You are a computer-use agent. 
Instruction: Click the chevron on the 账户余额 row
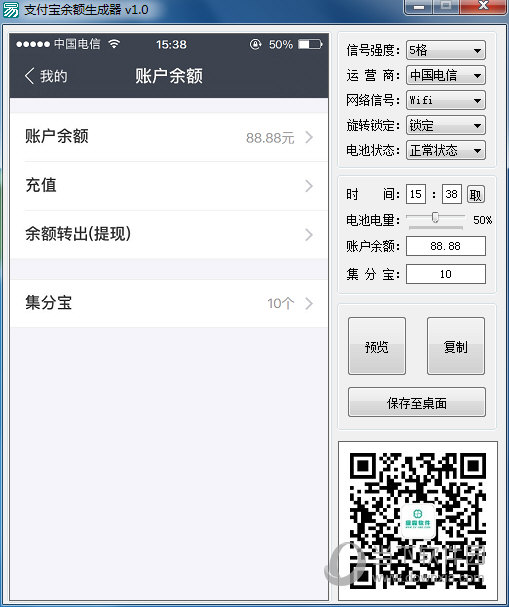[x=309, y=137]
